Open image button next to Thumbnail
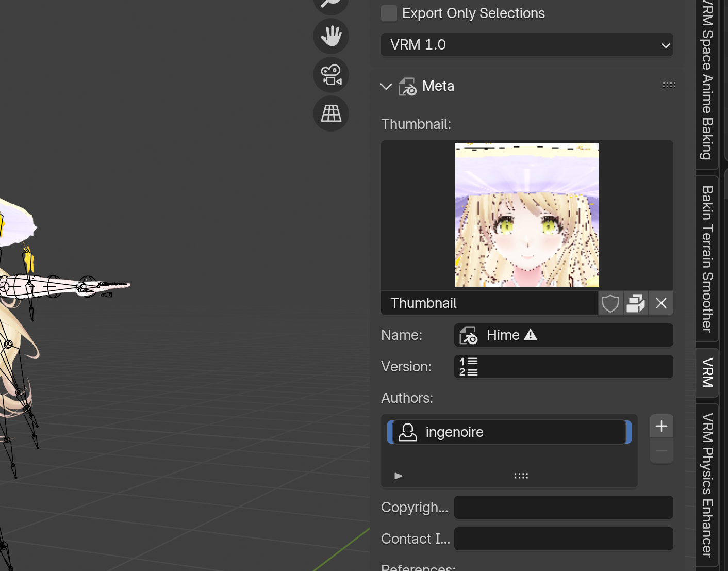This screenshot has width=728, height=571. pos(636,303)
